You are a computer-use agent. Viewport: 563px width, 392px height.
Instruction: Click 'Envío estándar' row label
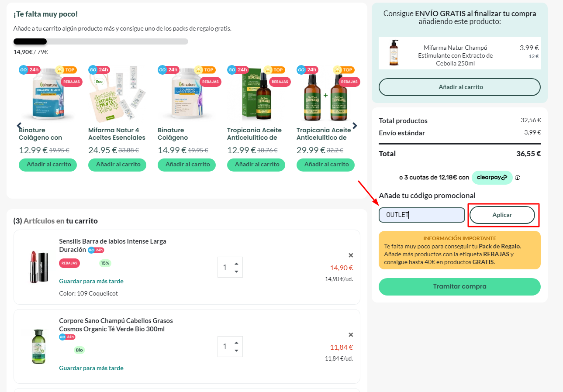(x=402, y=133)
